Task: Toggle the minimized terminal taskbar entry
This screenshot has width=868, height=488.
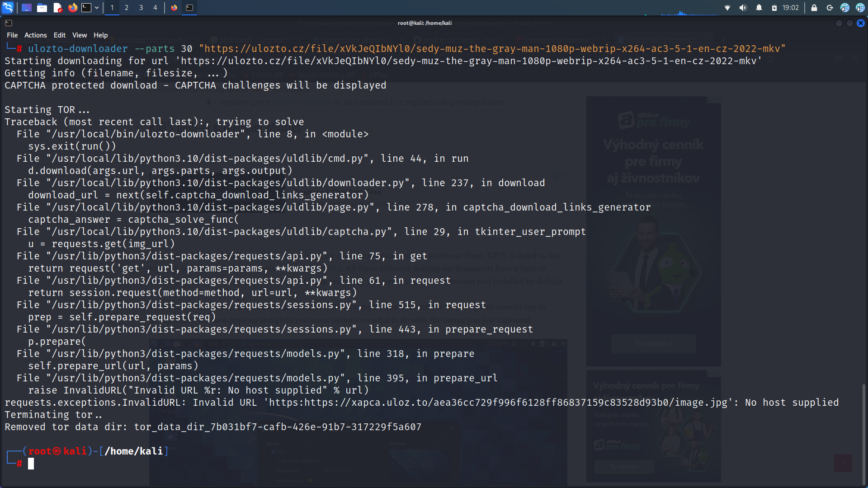Action: 190,8
